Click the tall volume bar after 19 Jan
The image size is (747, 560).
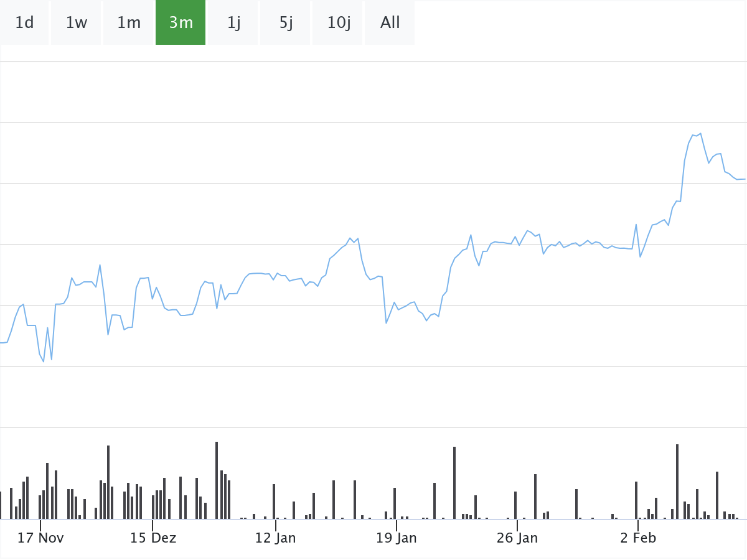pos(454,483)
